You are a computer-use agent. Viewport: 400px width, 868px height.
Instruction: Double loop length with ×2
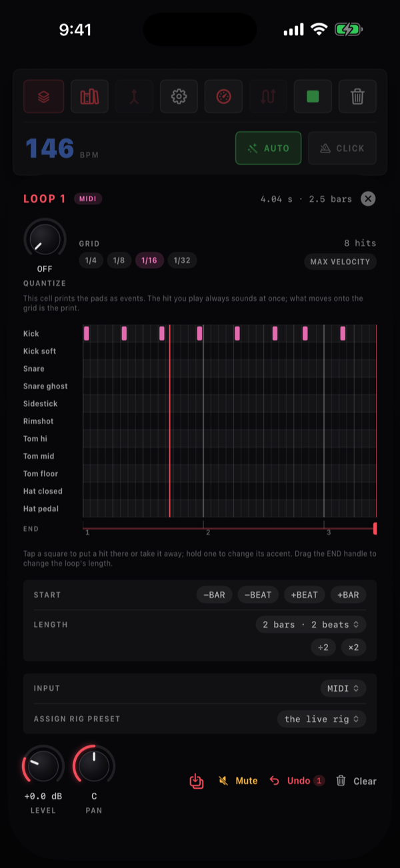click(x=353, y=648)
